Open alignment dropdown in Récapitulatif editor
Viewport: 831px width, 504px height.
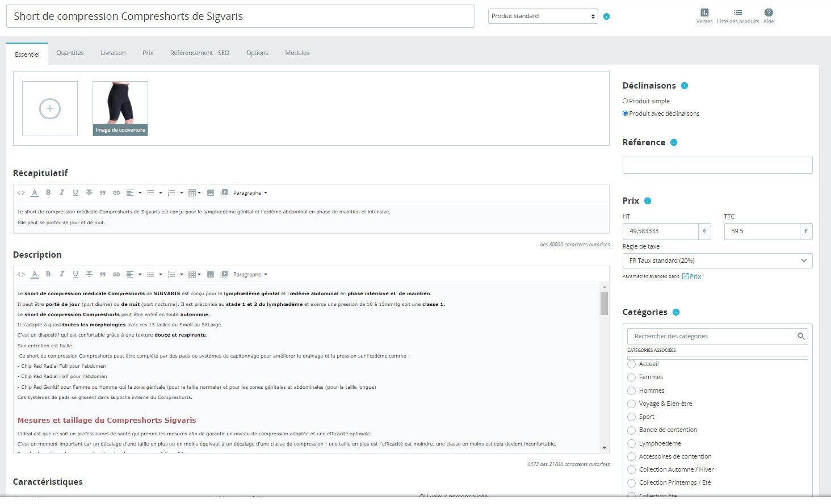pos(133,192)
